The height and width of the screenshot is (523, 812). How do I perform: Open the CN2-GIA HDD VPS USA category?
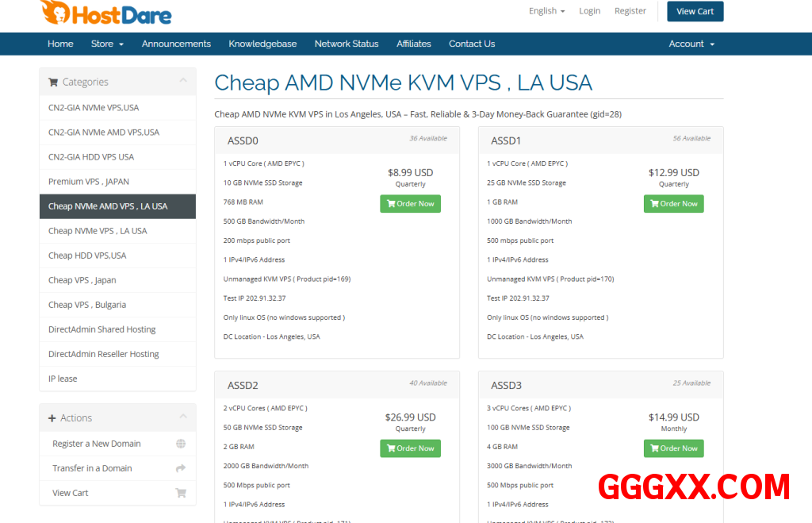[91, 157]
